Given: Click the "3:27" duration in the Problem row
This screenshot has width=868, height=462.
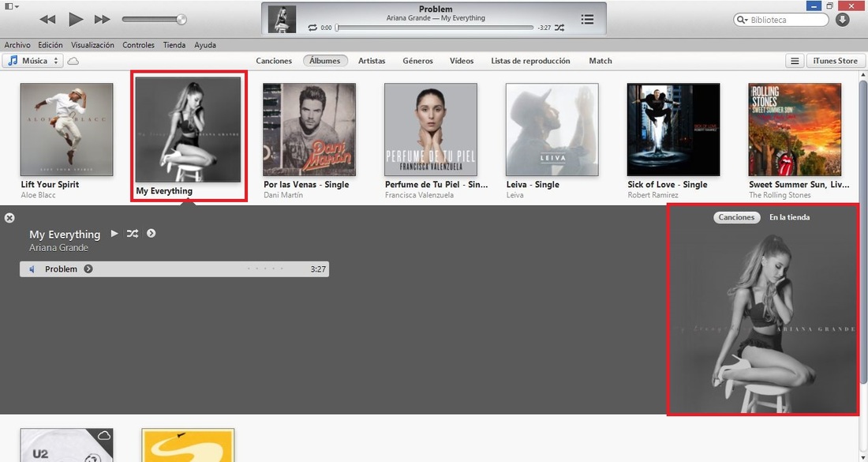Looking at the screenshot, I should tap(318, 269).
